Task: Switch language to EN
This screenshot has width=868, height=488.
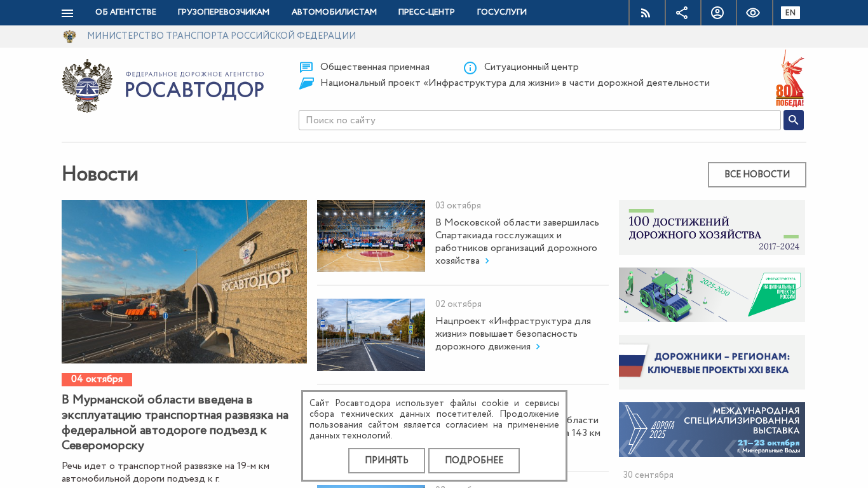Action: [790, 13]
